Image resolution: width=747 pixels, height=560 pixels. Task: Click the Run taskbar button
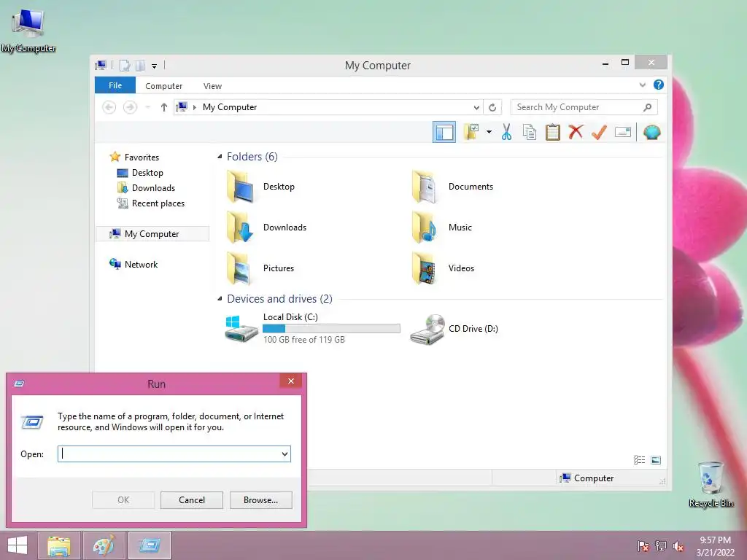click(150, 545)
